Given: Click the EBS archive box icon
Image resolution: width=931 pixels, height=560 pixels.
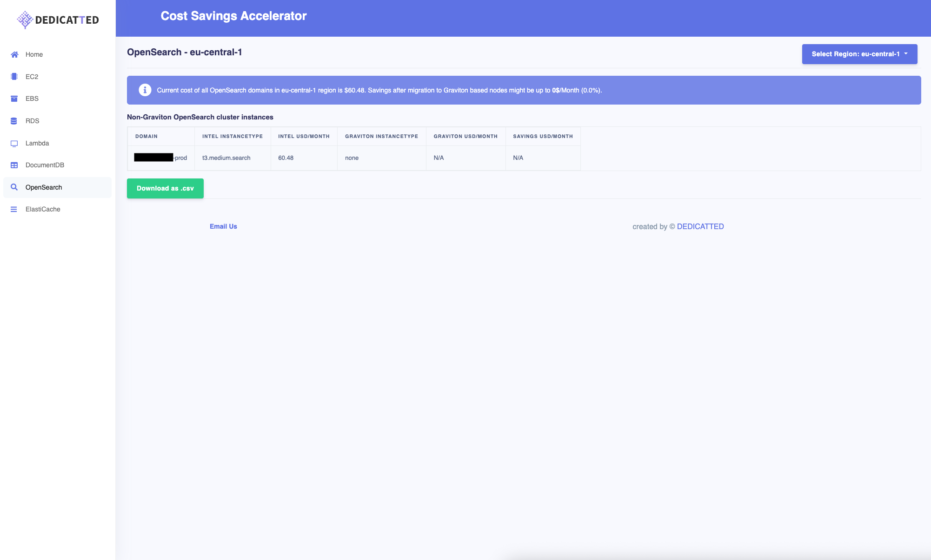Looking at the screenshot, I should tap(14, 99).
